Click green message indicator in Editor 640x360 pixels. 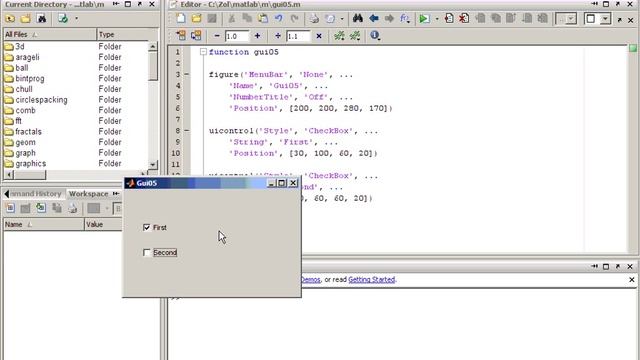633,49
